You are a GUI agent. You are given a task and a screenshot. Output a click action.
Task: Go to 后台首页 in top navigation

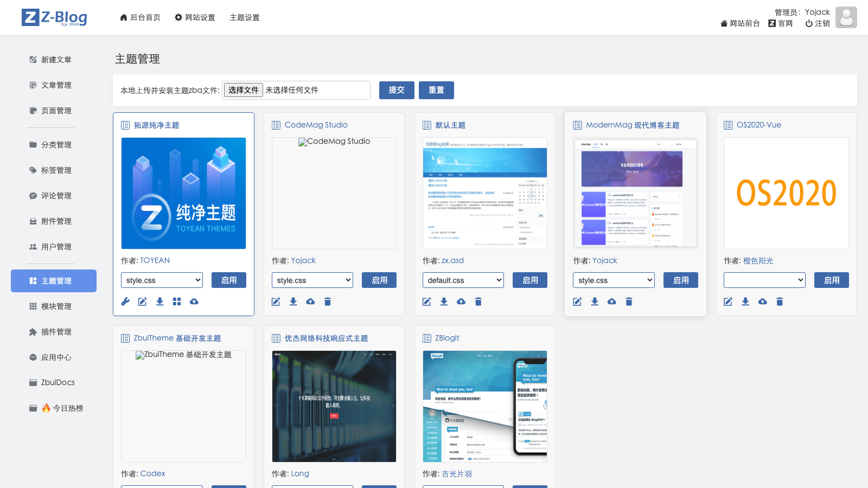point(140,17)
